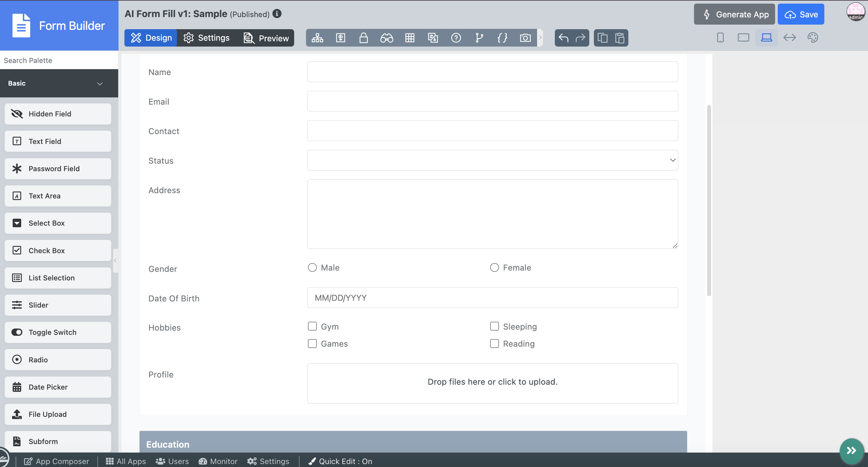
Task: Check the Reading hobby checkbox
Action: point(494,343)
